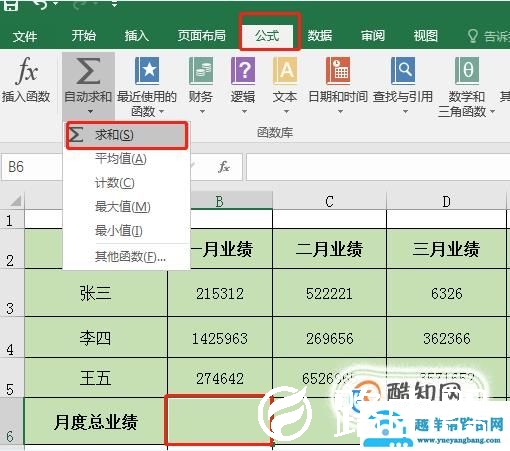
Task: Switch to the Insert (插入) tab
Action: (137, 35)
